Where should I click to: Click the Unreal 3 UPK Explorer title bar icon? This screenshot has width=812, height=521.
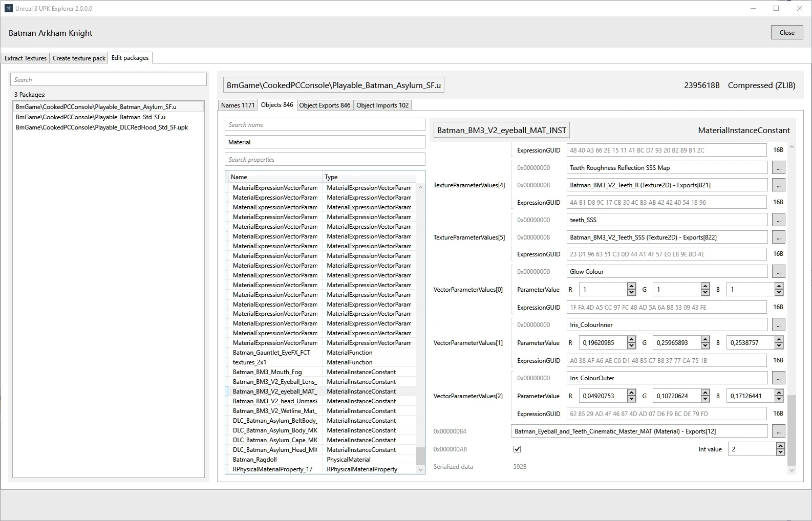[8, 8]
